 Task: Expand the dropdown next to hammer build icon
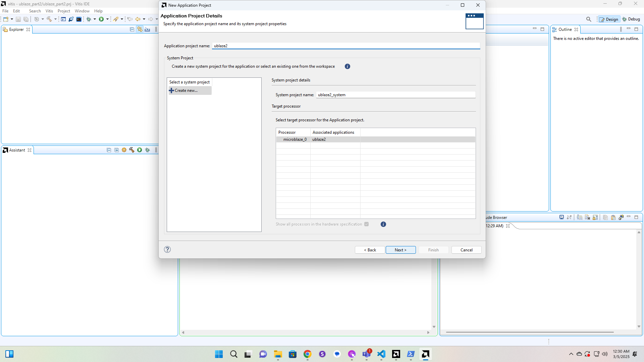pos(55,19)
